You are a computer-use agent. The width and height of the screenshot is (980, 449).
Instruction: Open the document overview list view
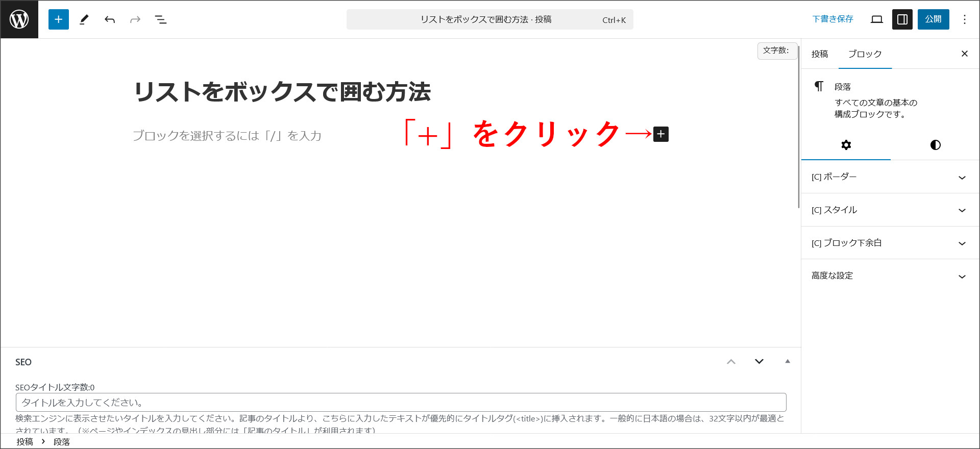coord(161,19)
